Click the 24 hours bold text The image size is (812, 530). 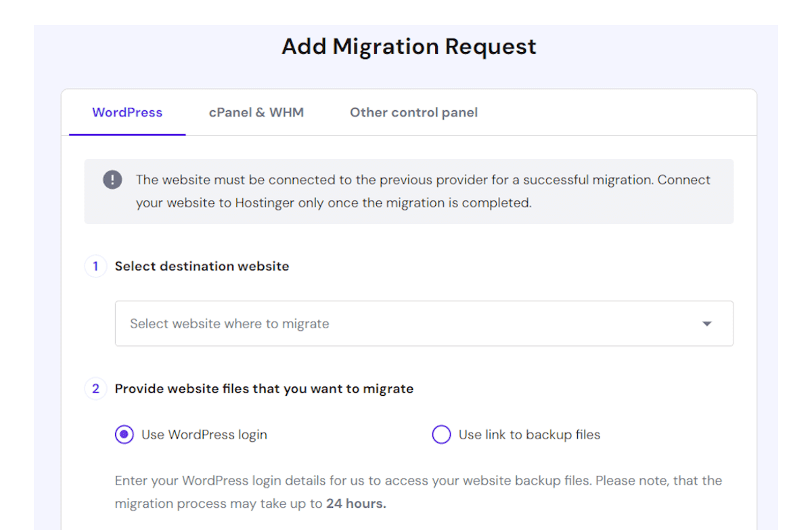pyautogui.click(x=356, y=504)
